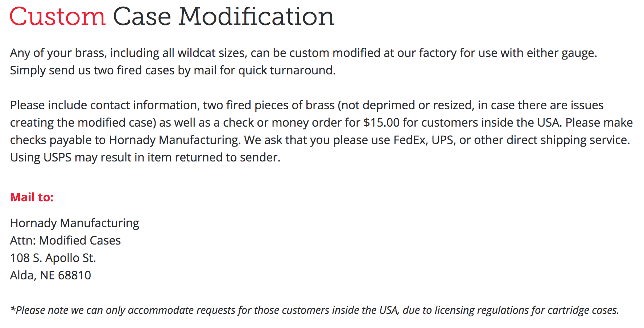644x328 pixels.
Task: Click the "Alda, NE 68810" address line
Action: click(x=50, y=275)
